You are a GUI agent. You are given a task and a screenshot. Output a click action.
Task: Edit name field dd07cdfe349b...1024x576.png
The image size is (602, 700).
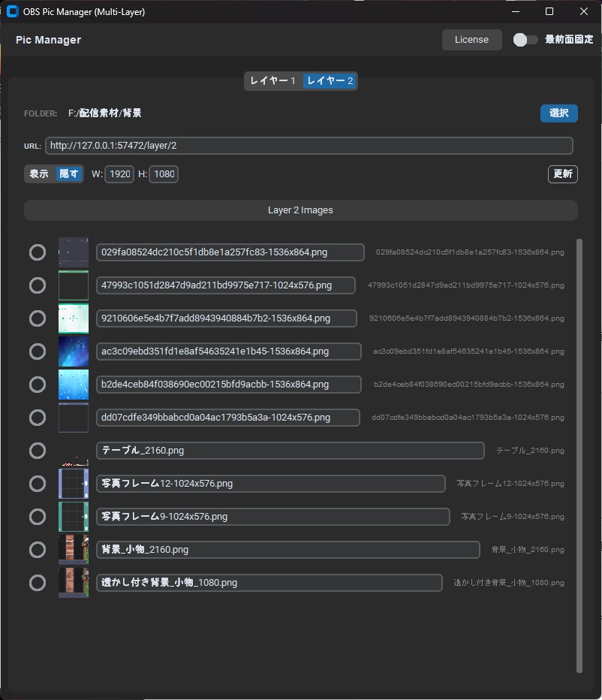228,418
